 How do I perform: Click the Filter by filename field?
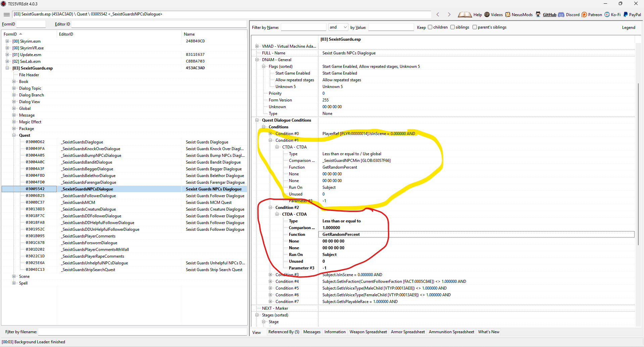(142, 332)
